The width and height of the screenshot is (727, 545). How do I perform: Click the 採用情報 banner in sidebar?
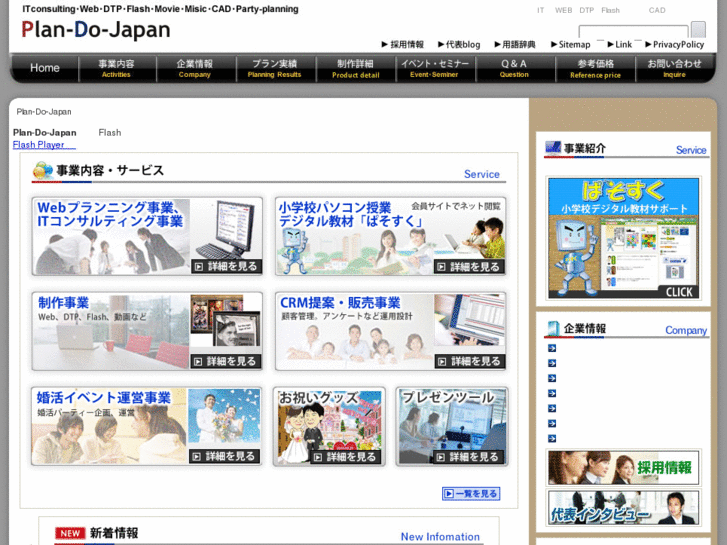pos(623,468)
